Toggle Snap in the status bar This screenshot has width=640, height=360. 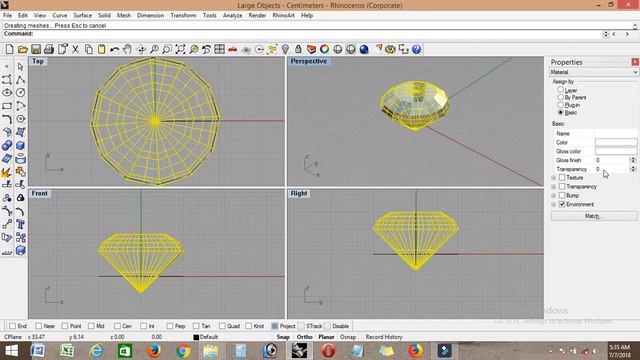click(283, 337)
